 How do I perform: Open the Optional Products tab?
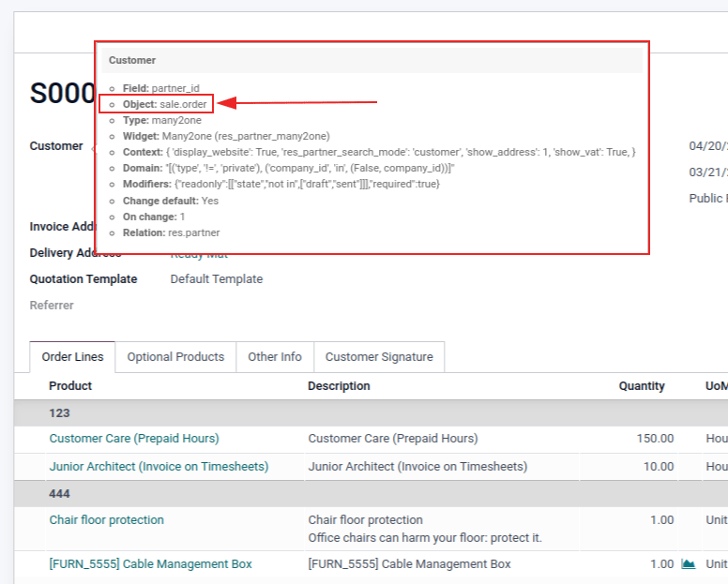[175, 357]
